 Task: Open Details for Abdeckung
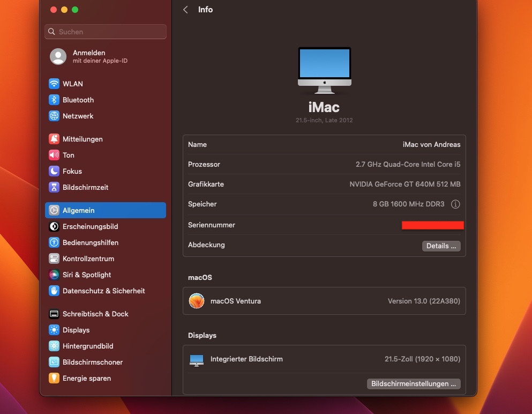coord(441,246)
